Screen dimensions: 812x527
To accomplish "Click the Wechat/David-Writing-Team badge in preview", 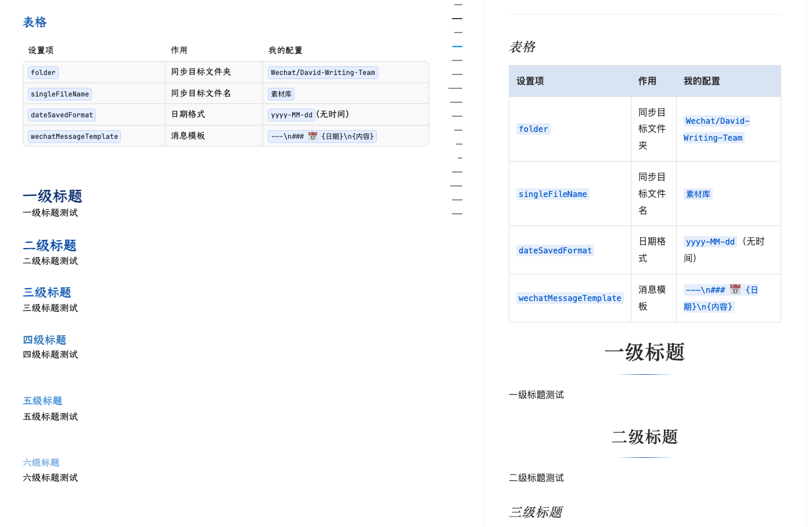I will pos(717,129).
